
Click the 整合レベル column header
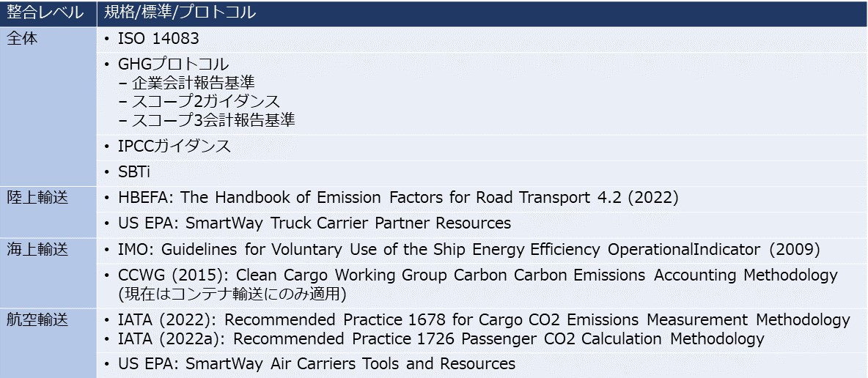pos(48,12)
